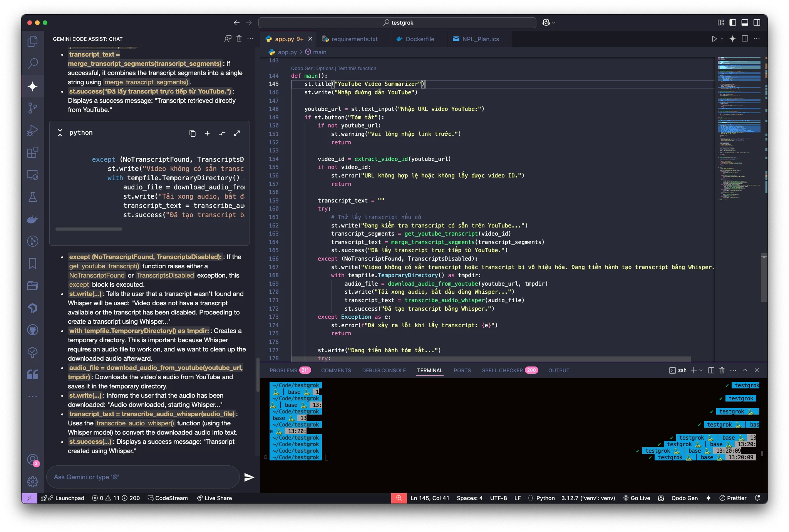Open the Extensions view

pos(33,152)
